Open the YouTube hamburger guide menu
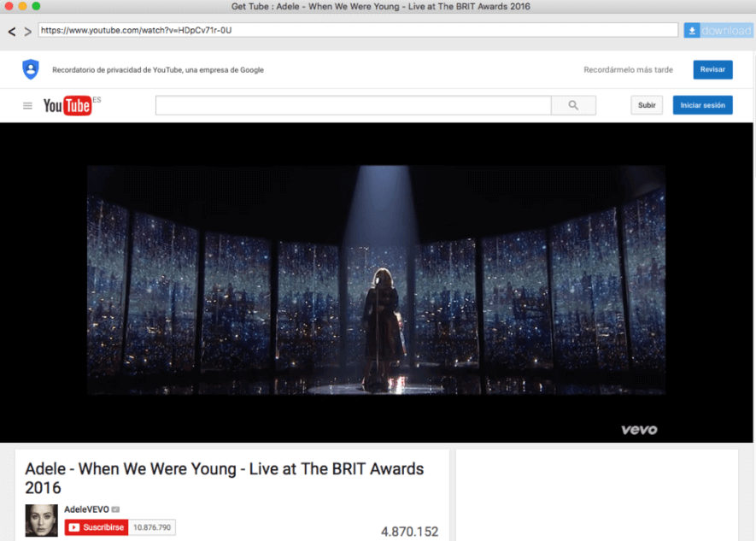Image resolution: width=756 pixels, height=541 pixels. tap(27, 106)
